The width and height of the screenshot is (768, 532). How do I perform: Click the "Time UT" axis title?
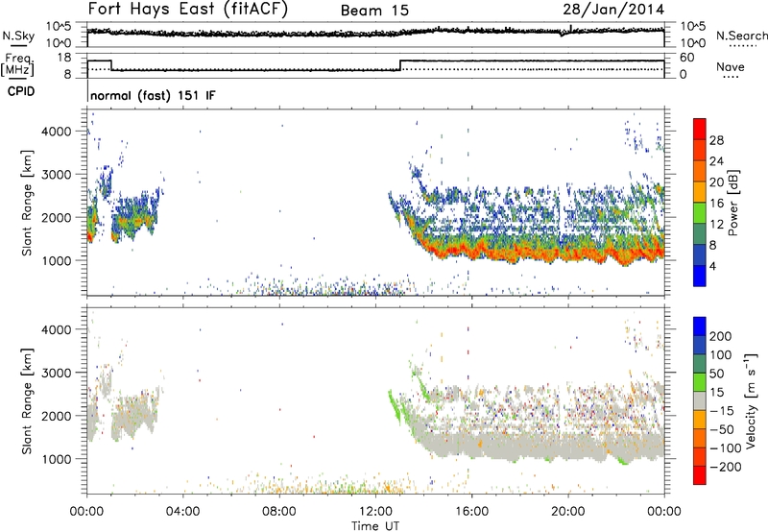[x=375, y=526]
